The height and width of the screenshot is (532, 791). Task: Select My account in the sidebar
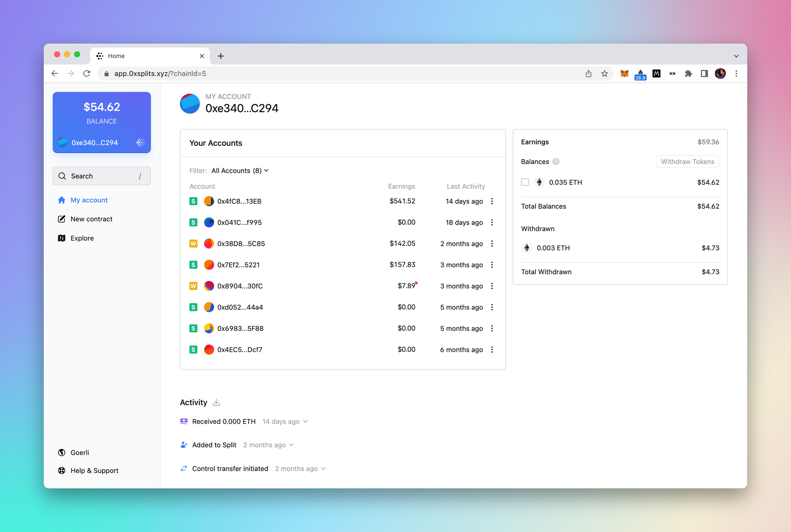[x=89, y=200]
